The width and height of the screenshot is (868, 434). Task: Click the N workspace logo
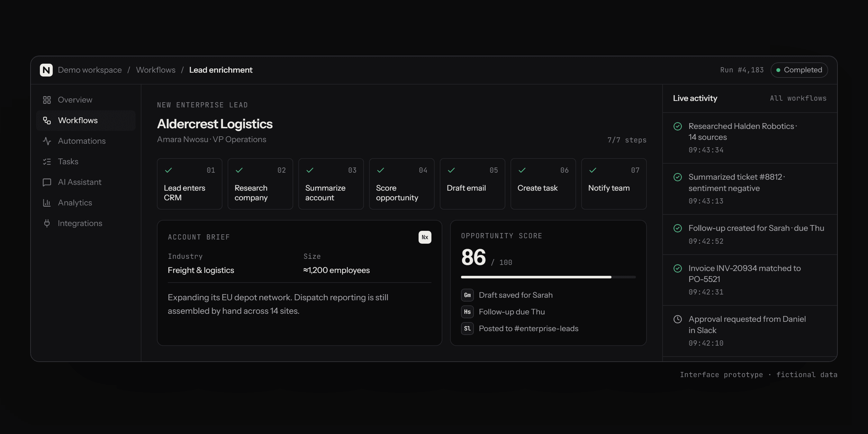click(46, 70)
